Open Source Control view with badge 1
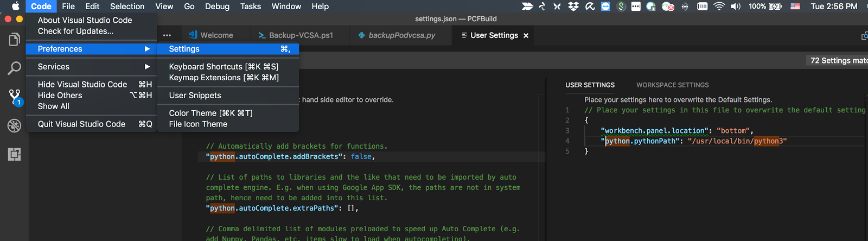This screenshot has height=241, width=868. coord(15,97)
